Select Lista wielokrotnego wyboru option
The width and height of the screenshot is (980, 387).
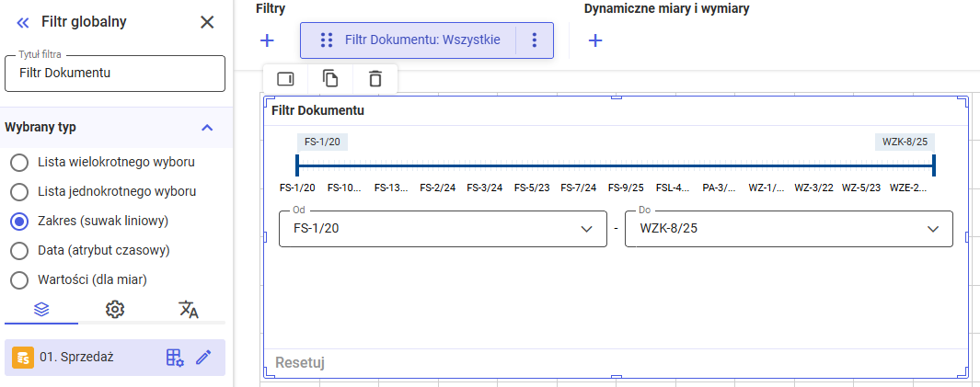tap(18, 163)
